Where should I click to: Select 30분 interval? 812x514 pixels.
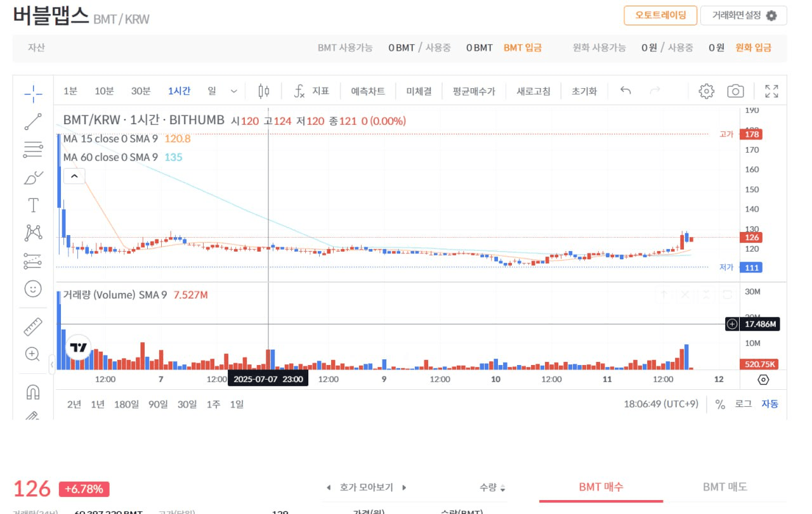141,91
